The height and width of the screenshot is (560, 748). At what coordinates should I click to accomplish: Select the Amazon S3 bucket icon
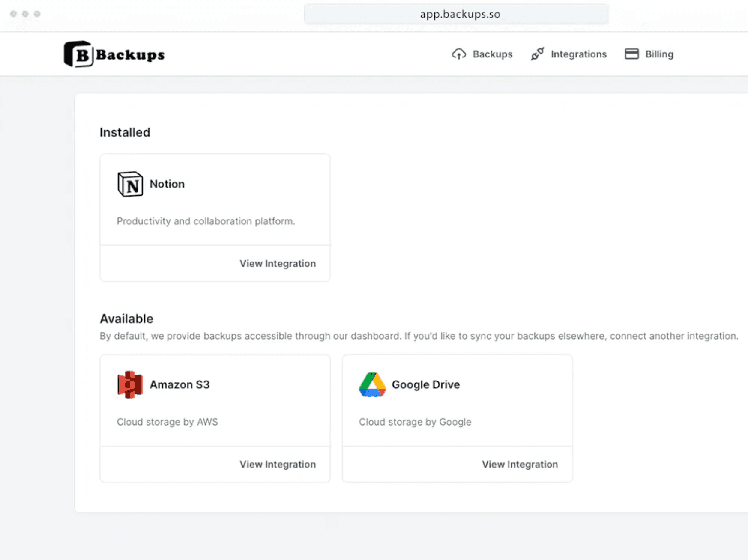tap(129, 384)
